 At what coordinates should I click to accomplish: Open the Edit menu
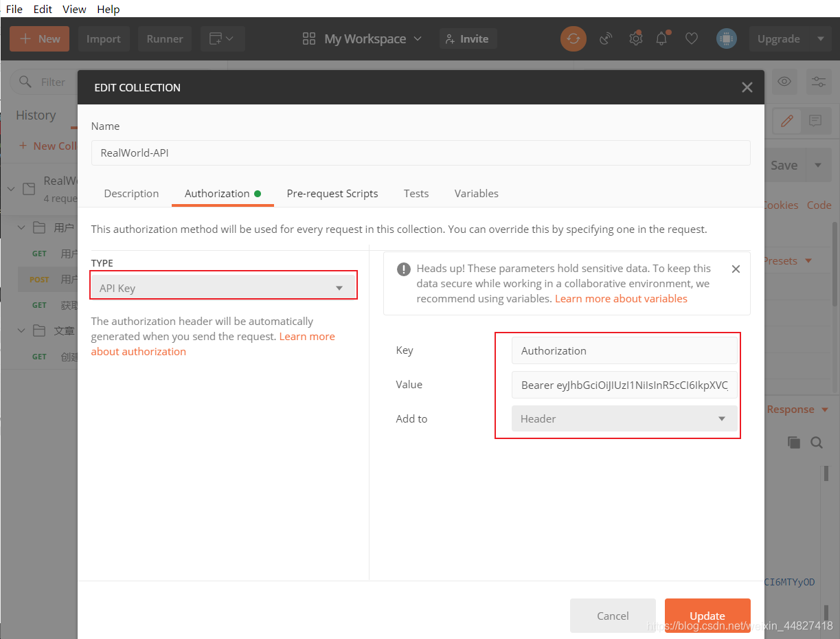pyautogui.click(x=43, y=9)
